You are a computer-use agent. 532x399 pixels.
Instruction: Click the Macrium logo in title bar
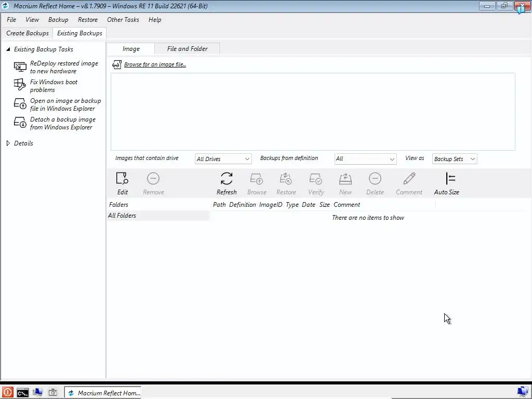coord(5,6)
